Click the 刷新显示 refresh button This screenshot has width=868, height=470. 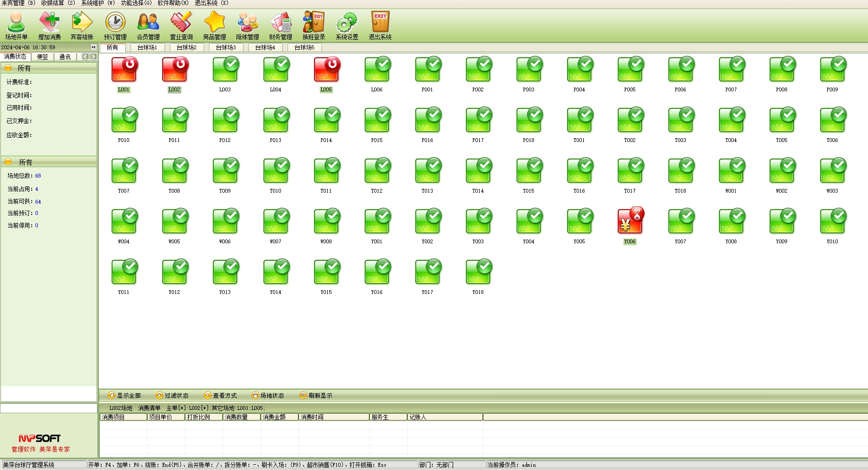(316, 396)
